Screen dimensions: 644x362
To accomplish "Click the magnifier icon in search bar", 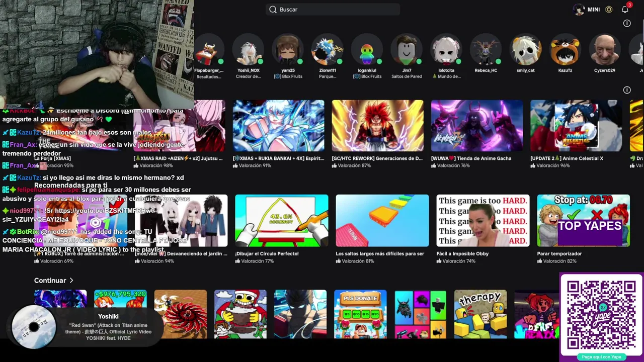I will tap(273, 10).
